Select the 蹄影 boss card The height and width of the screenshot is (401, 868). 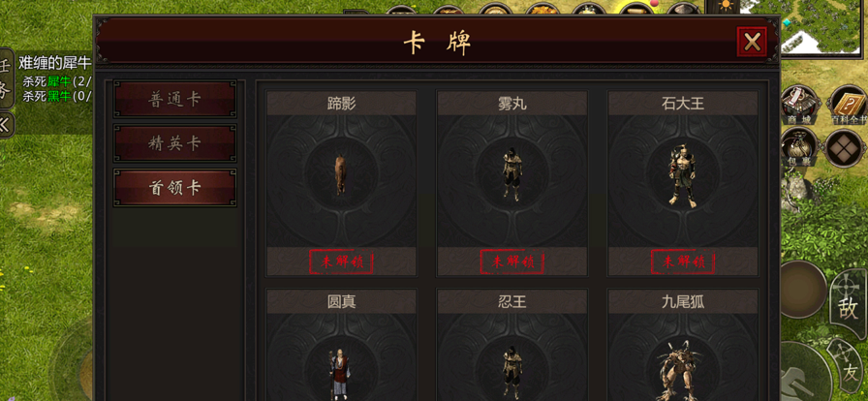(x=341, y=183)
